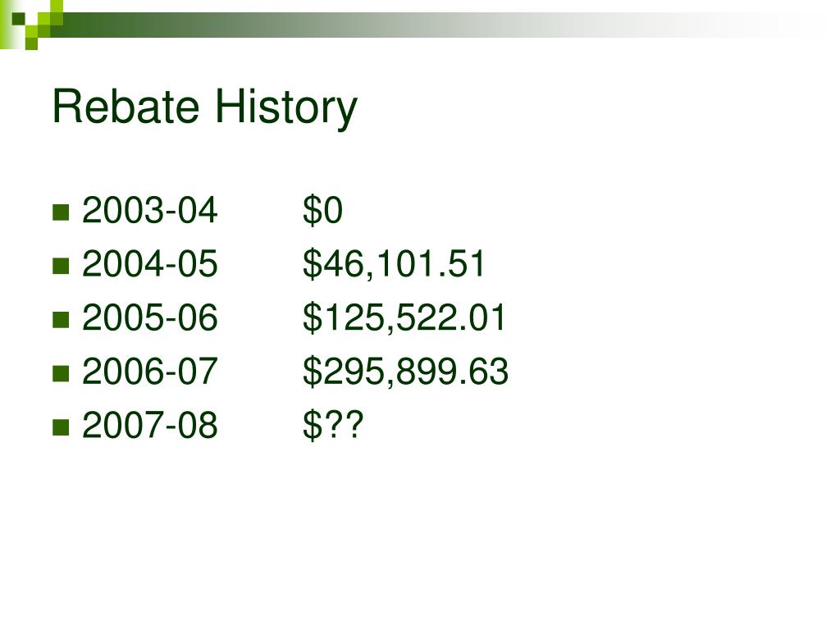Click the $125,522.01 rebate amount

tap(404, 317)
